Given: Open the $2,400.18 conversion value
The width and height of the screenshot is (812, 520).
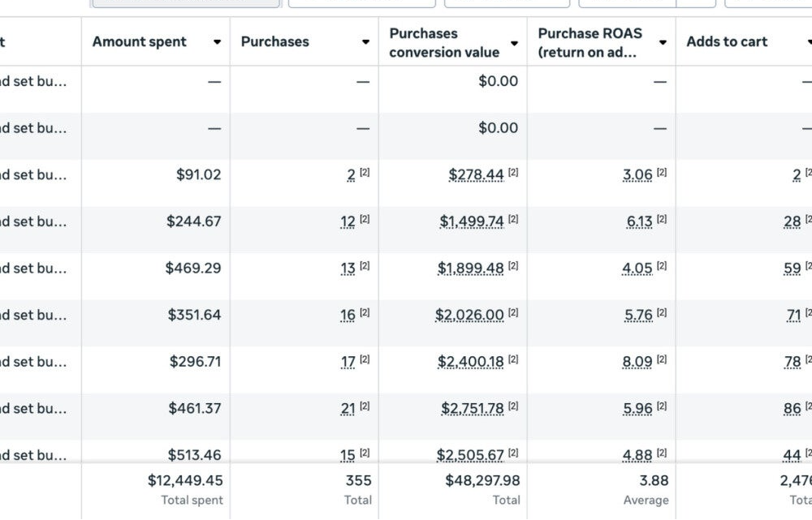Looking at the screenshot, I should click(x=470, y=362).
